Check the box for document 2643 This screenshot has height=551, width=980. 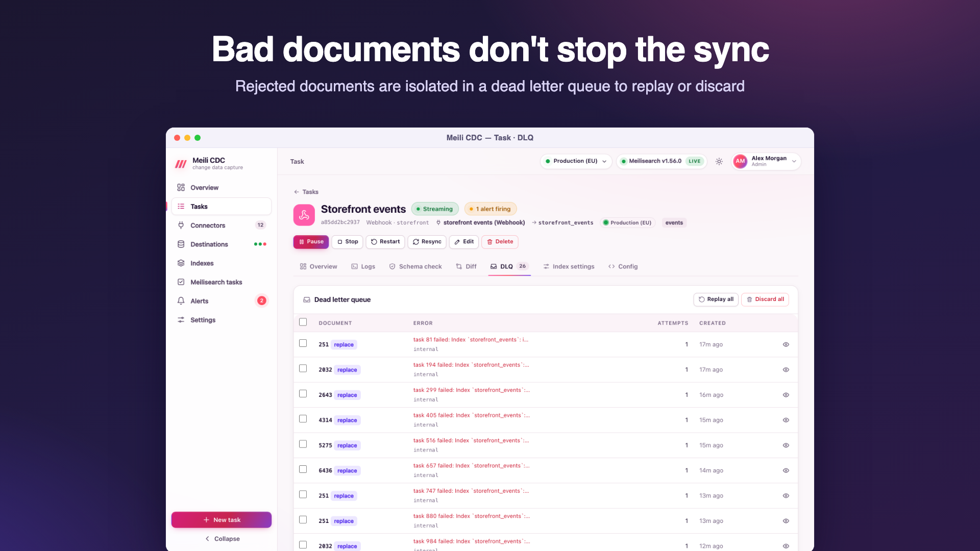[x=303, y=394]
